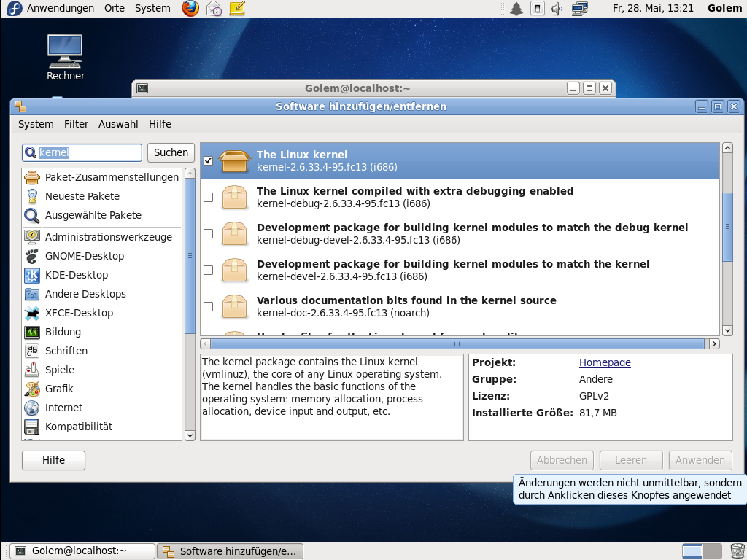747x560 pixels.
Task: Click the KDE-Desktop icon
Action: 32,275
